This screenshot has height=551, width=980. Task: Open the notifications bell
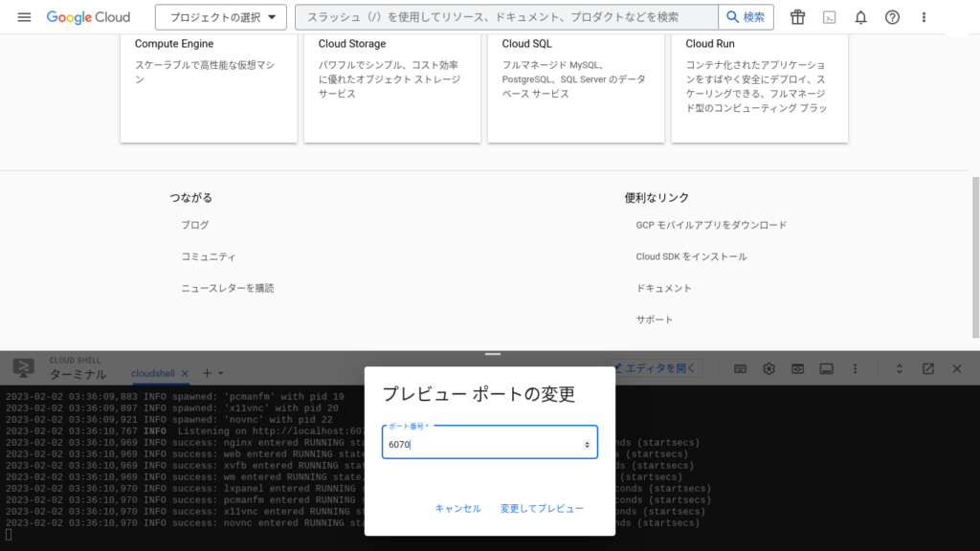coord(860,17)
